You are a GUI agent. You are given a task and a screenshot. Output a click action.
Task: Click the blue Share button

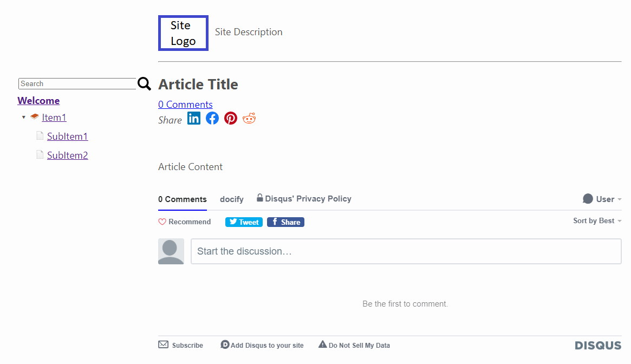286,222
